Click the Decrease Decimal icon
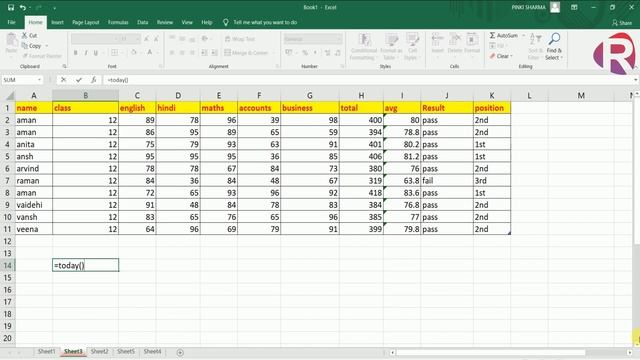 (x=338, y=53)
